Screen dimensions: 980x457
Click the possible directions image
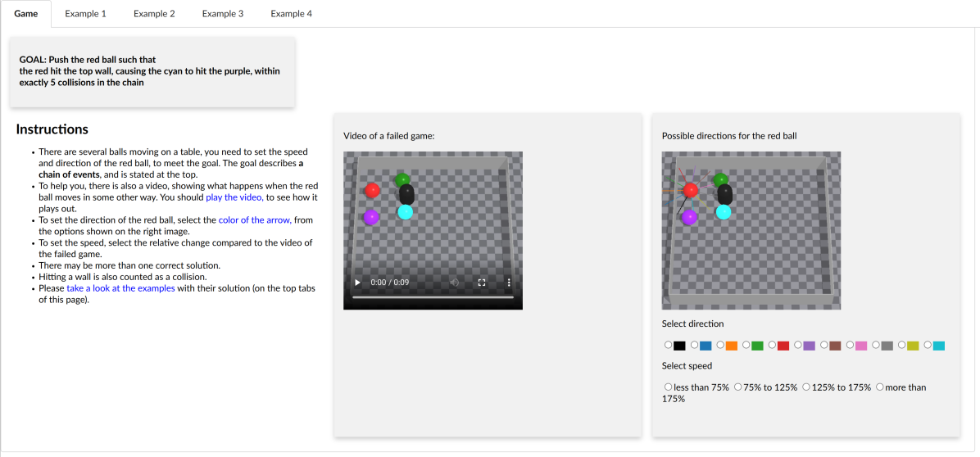pos(751,230)
